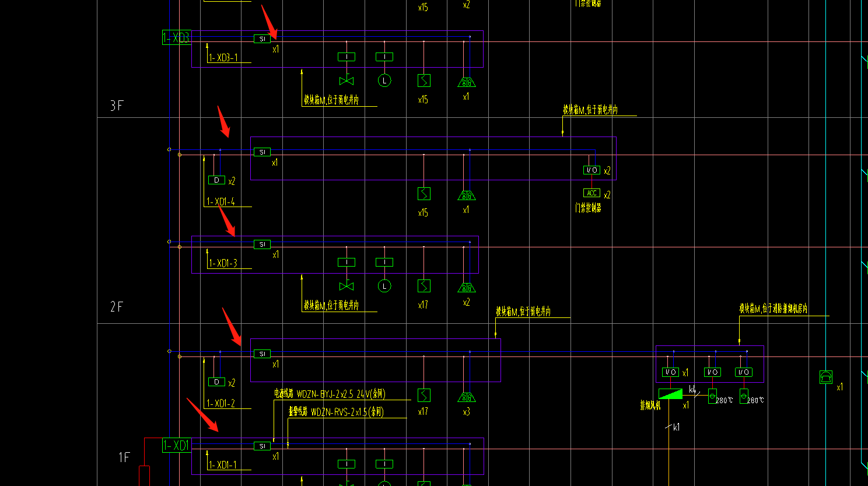Click the 排烟风机 label
Image resolution: width=868 pixels, height=486 pixels.
tap(650, 405)
